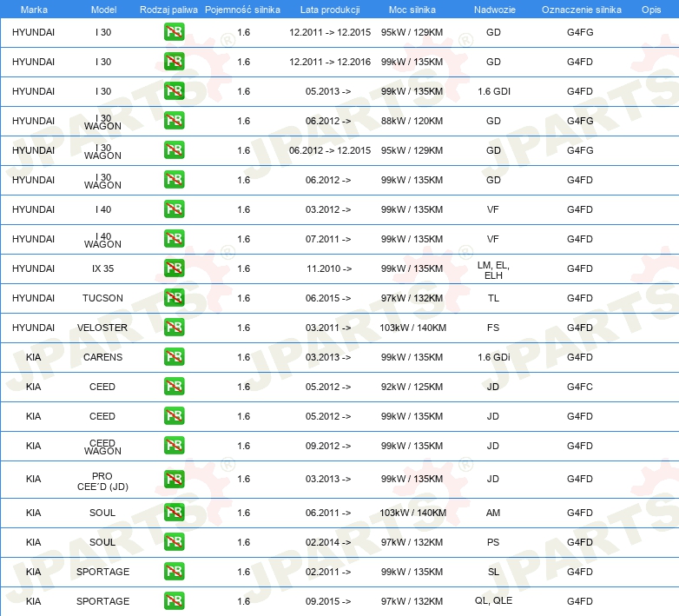Select the PRO CEE'D (JD) model cell
The image size is (679, 616).
coord(102,481)
